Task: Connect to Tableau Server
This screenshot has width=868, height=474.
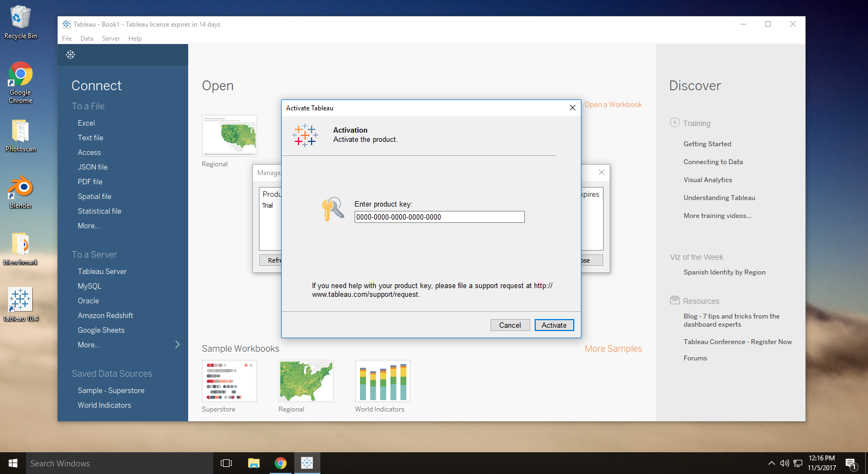Action: (102, 271)
